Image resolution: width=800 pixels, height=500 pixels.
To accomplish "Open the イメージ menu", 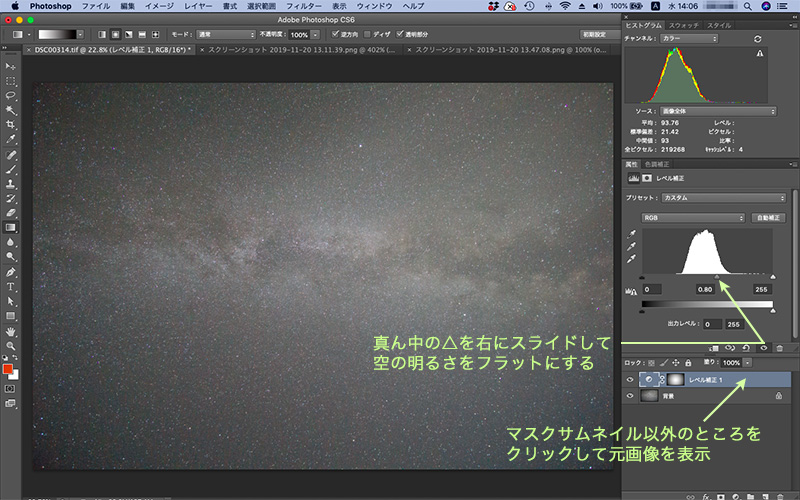I will 159,6.
